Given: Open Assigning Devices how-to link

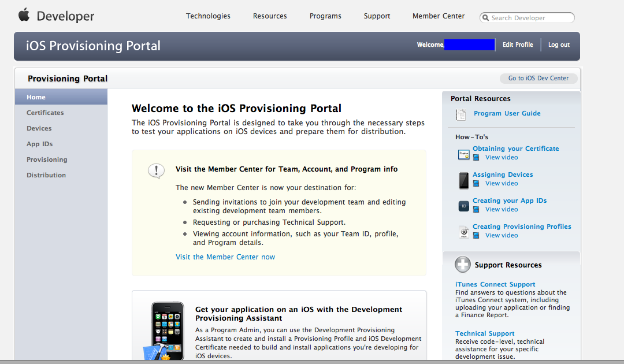Looking at the screenshot, I should pos(503,174).
